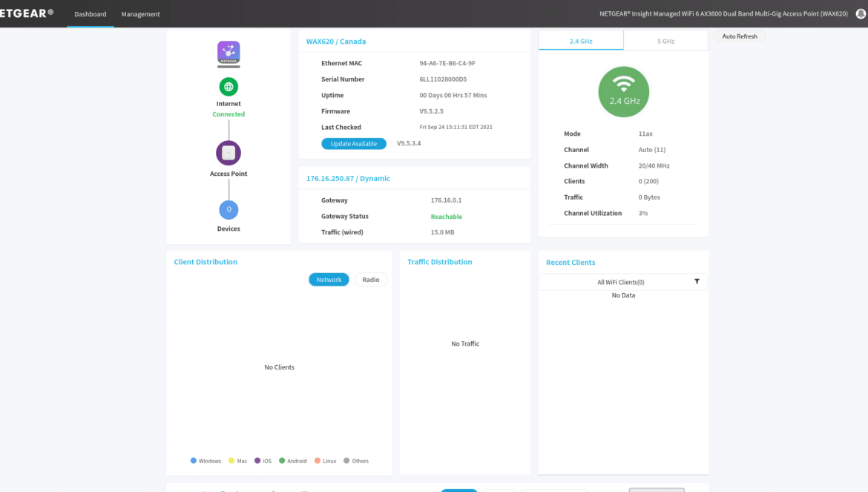Open the Recent Clients filter funnel icon

(x=697, y=282)
